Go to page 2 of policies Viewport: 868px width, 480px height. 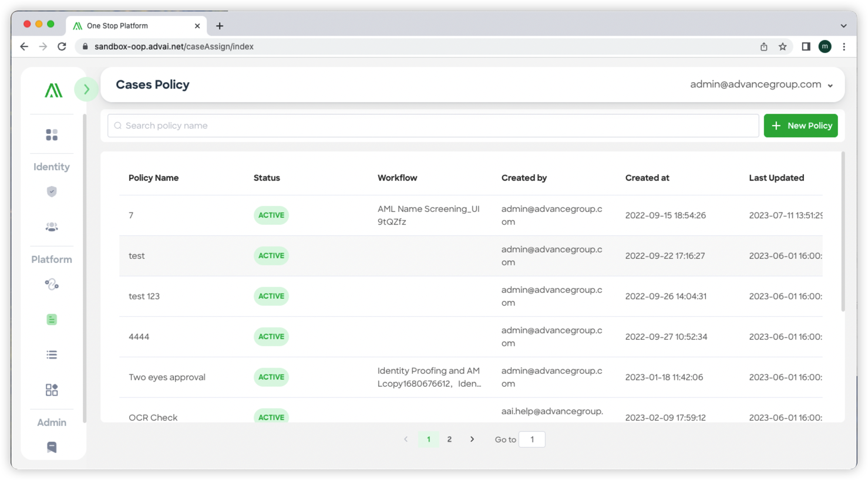[x=449, y=439]
